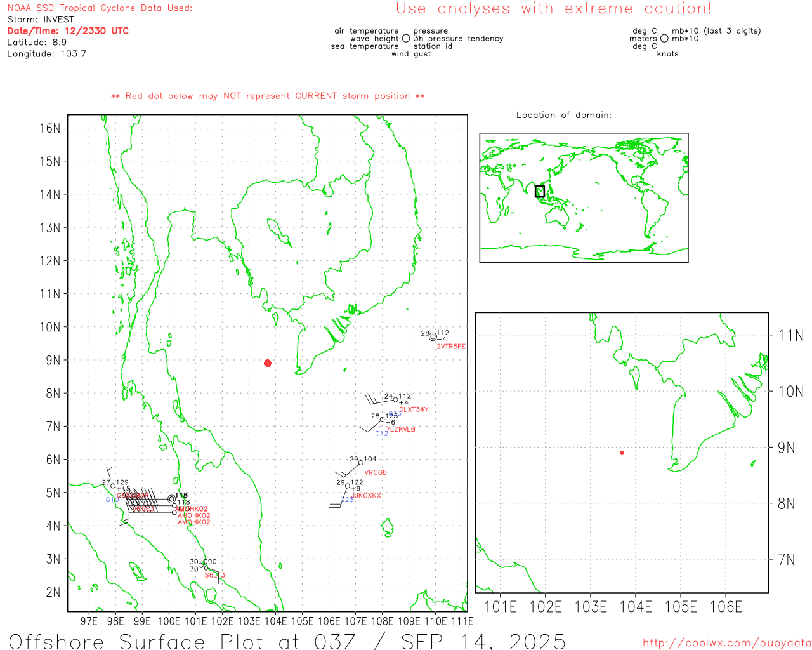Image resolution: width=812 pixels, height=650 pixels.
Task: Click the 'sea temperature' legend label
Action: click(365, 46)
